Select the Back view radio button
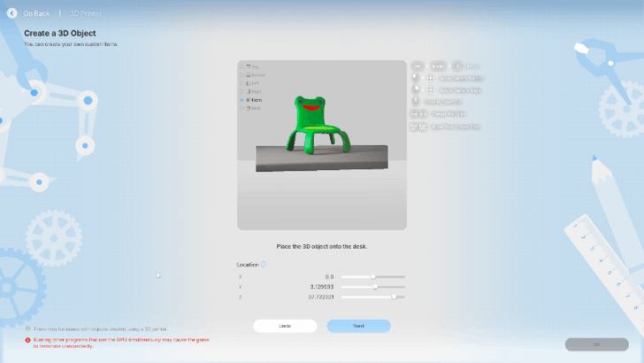 click(241, 108)
